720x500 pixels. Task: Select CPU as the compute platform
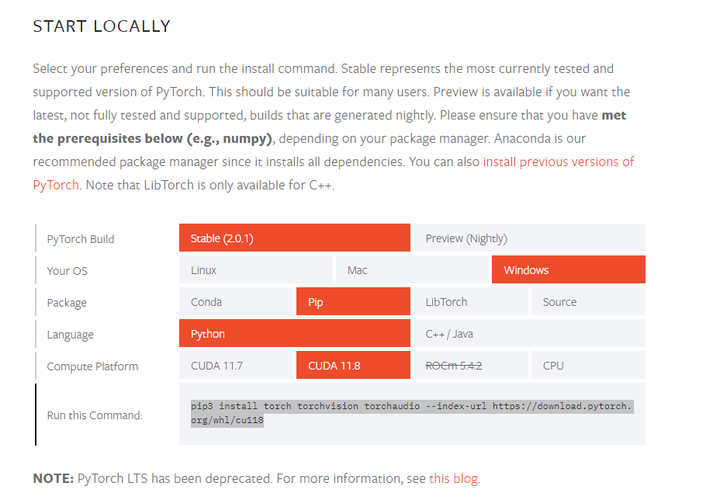tap(588, 366)
